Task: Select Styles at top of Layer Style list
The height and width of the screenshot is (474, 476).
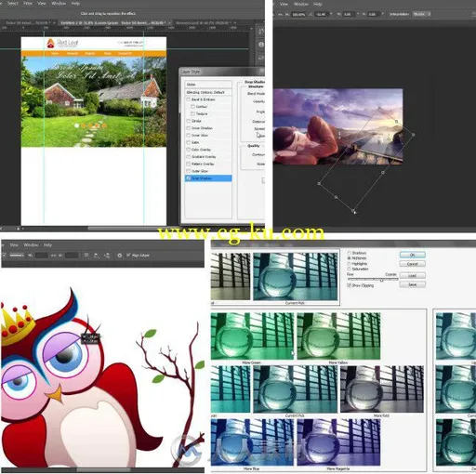Action: [208, 85]
